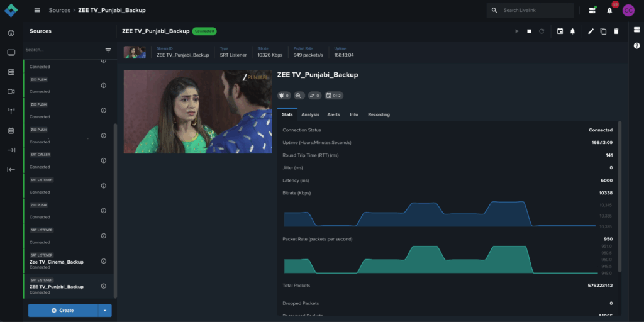Viewport: 644px width, 322px height.
Task: Open the user avatar menu
Action: click(628, 10)
